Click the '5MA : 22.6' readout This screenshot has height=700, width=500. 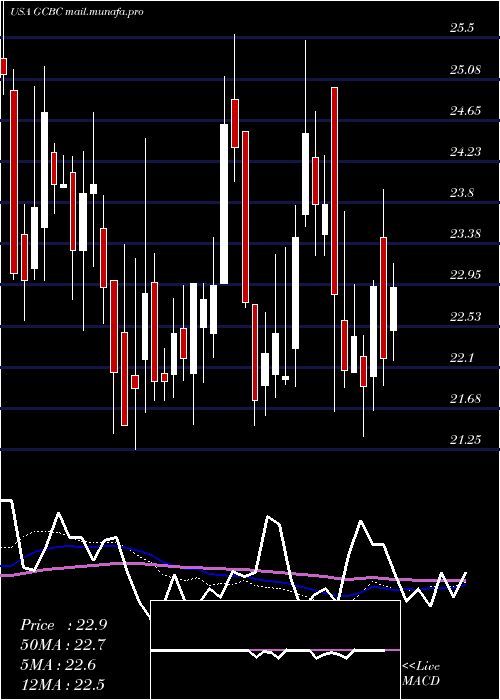click(x=58, y=665)
